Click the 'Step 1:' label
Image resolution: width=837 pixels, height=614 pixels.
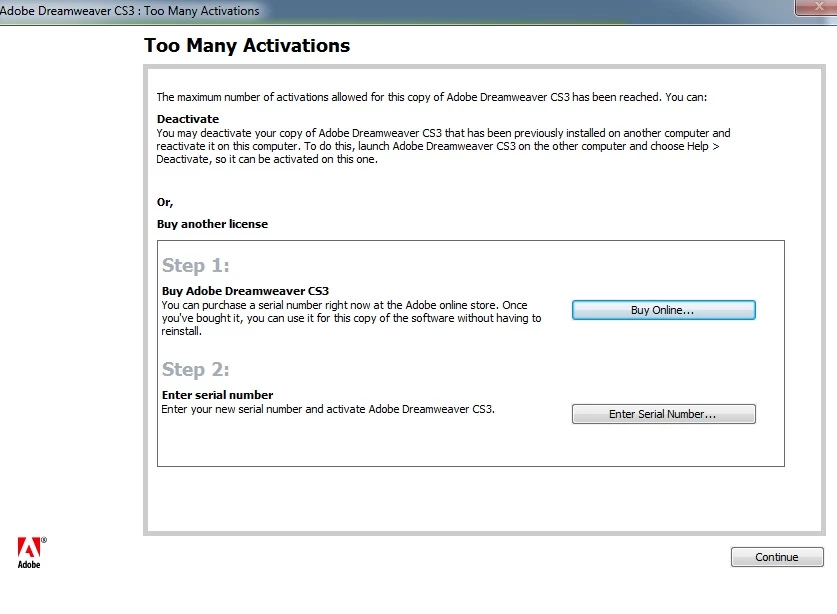pos(195,265)
